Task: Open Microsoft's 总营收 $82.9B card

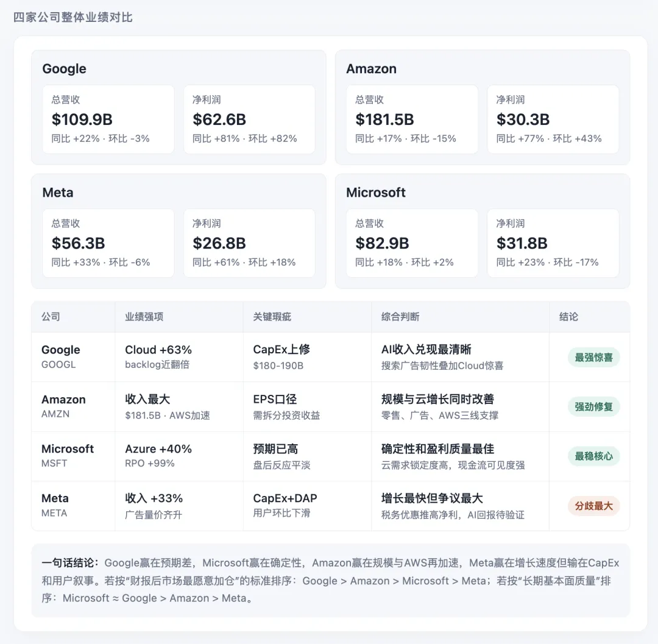Action: coord(412,243)
